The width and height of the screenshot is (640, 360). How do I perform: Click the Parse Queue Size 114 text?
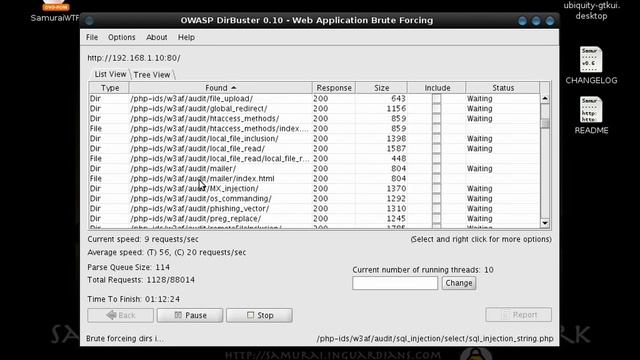129,267
